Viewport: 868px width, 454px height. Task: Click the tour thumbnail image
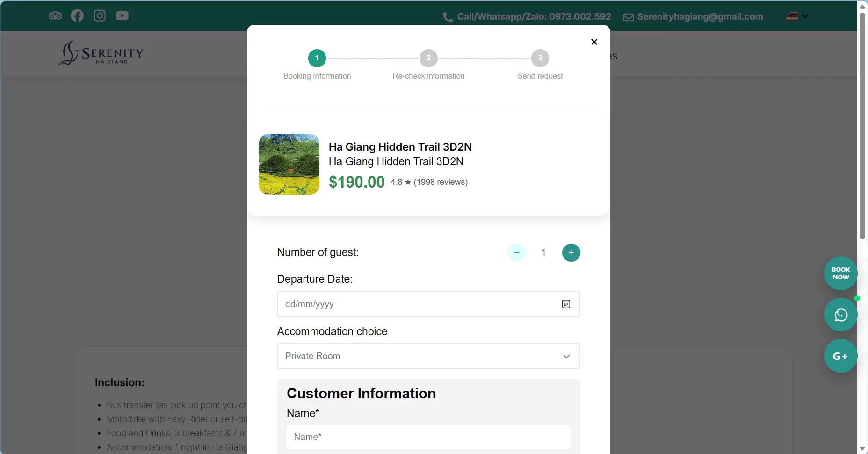[289, 164]
